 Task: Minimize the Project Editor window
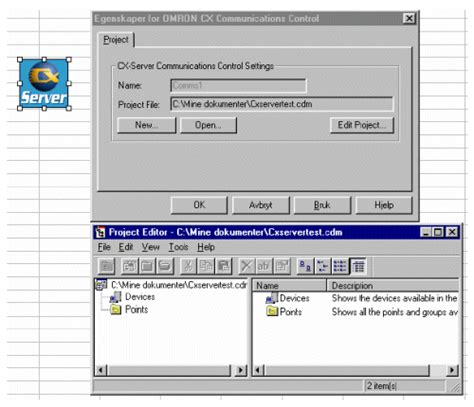pyautogui.click(x=426, y=232)
